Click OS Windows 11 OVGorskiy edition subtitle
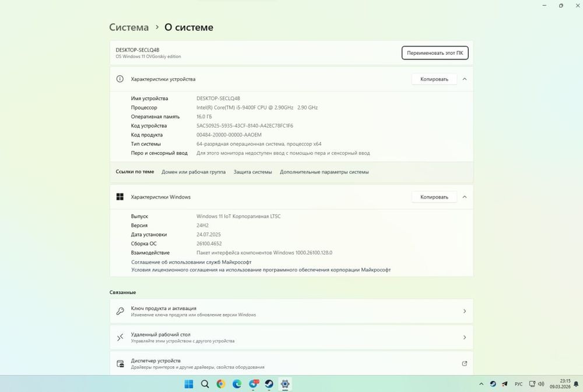The height and width of the screenshot is (392, 583). point(148,56)
